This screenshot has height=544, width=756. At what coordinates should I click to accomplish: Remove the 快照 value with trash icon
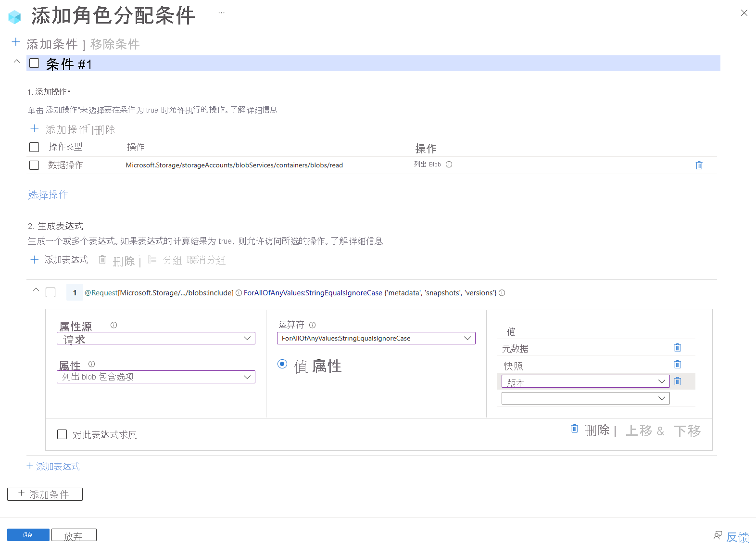pyautogui.click(x=678, y=364)
